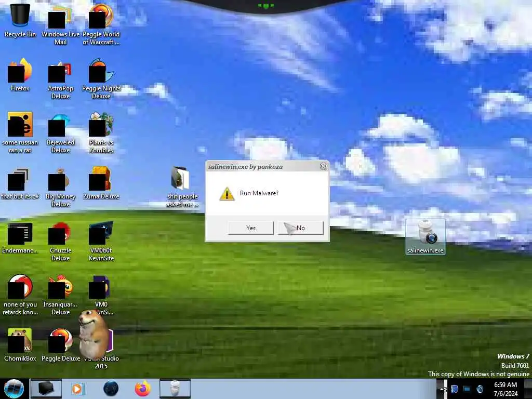The height and width of the screenshot is (399, 532).
Task: Click the 'salinewin.exe by pankoza' title text
Action: click(245, 167)
